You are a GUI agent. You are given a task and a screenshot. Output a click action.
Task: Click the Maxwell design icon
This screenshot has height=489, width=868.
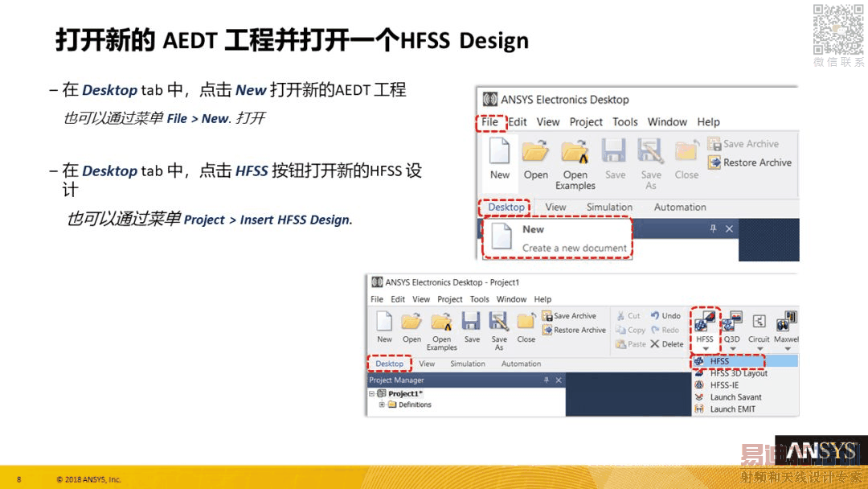coord(787,322)
